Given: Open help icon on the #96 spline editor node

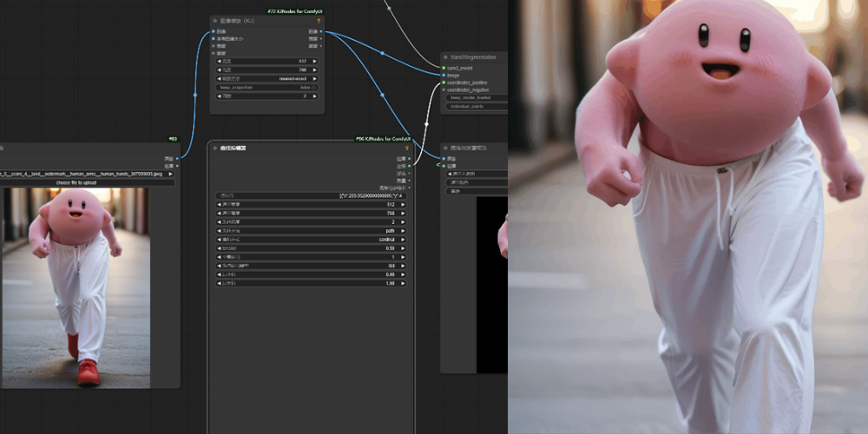Looking at the screenshot, I should click(x=407, y=148).
